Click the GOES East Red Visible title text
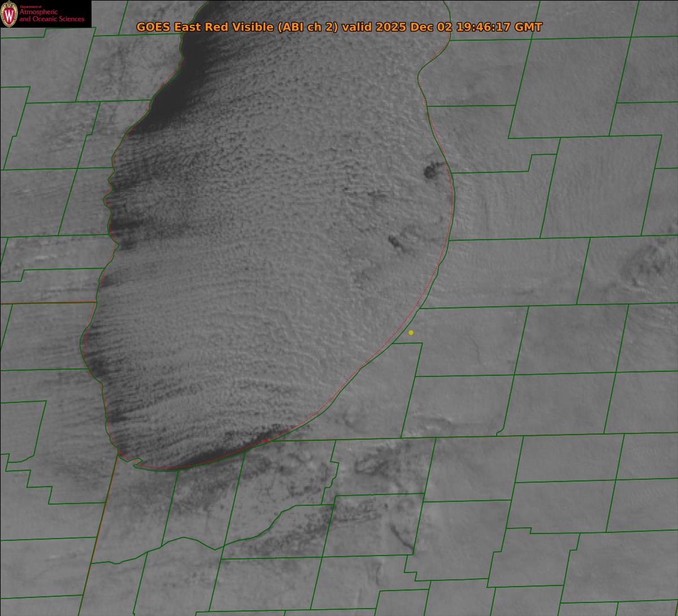This screenshot has width=678, height=616. 339,27
